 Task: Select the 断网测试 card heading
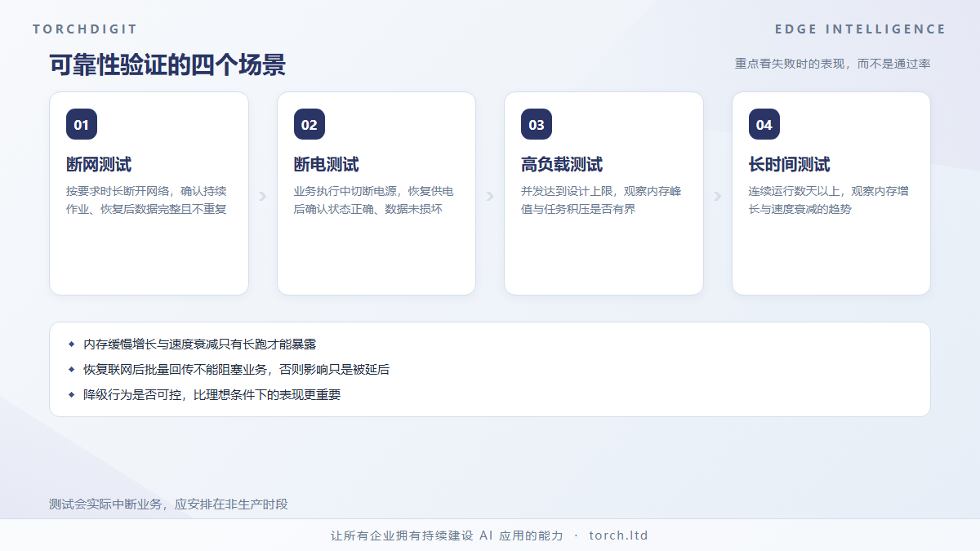coord(99,165)
